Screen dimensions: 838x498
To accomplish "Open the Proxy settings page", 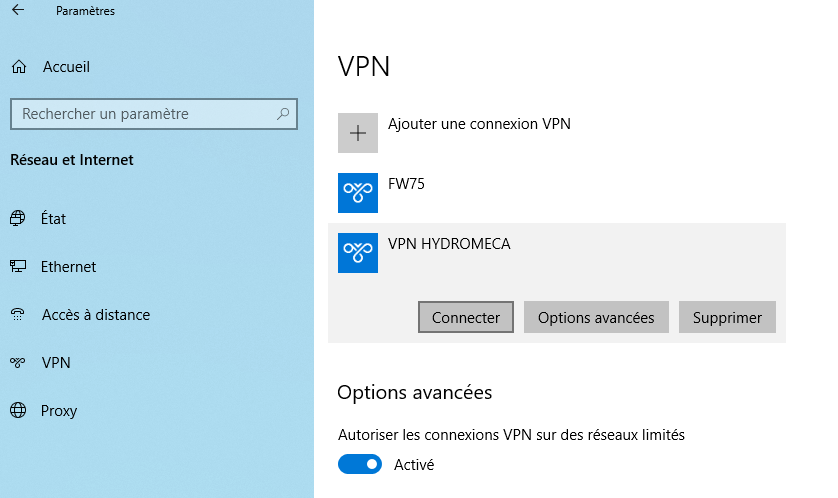I will 59,411.
